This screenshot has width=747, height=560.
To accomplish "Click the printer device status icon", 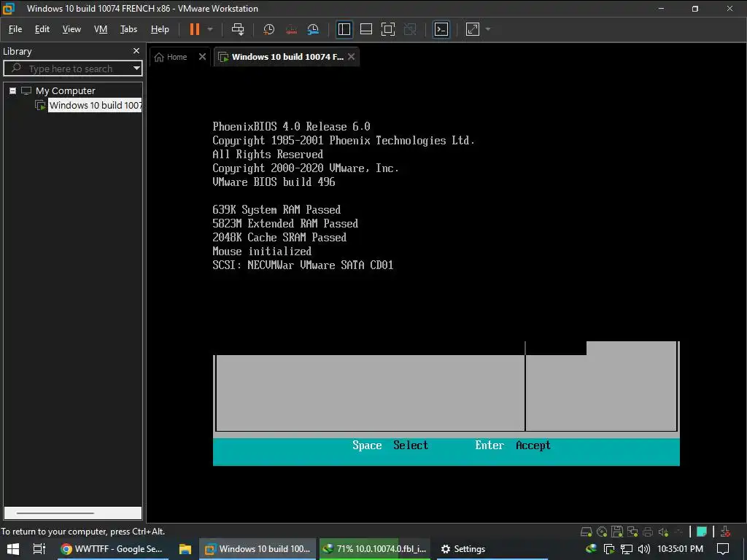I will [x=648, y=532].
